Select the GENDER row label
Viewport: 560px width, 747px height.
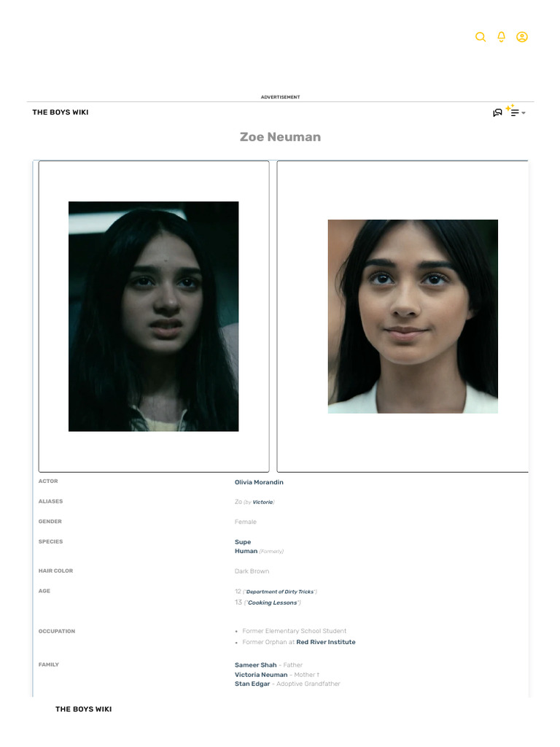pyautogui.click(x=50, y=522)
